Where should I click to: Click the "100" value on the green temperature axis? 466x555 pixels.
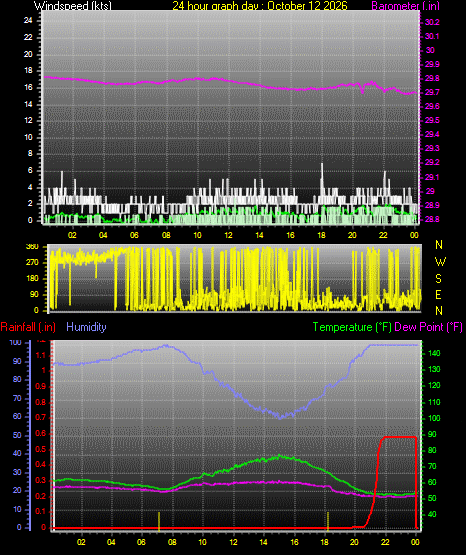tap(434, 418)
